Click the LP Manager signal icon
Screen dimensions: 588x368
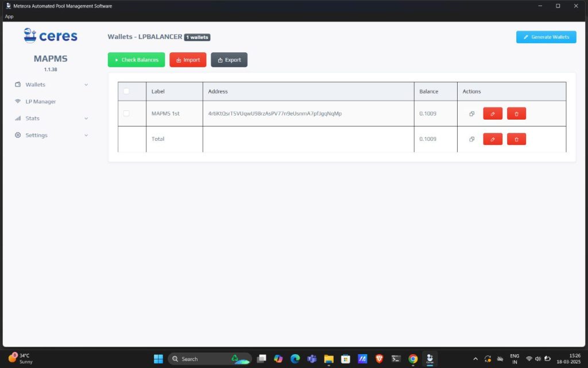(18, 101)
